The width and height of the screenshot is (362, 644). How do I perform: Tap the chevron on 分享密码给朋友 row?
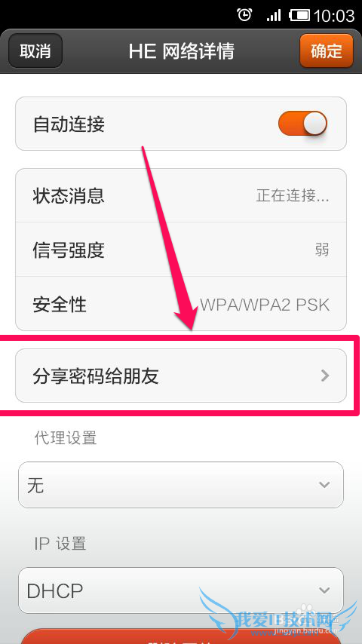(326, 376)
